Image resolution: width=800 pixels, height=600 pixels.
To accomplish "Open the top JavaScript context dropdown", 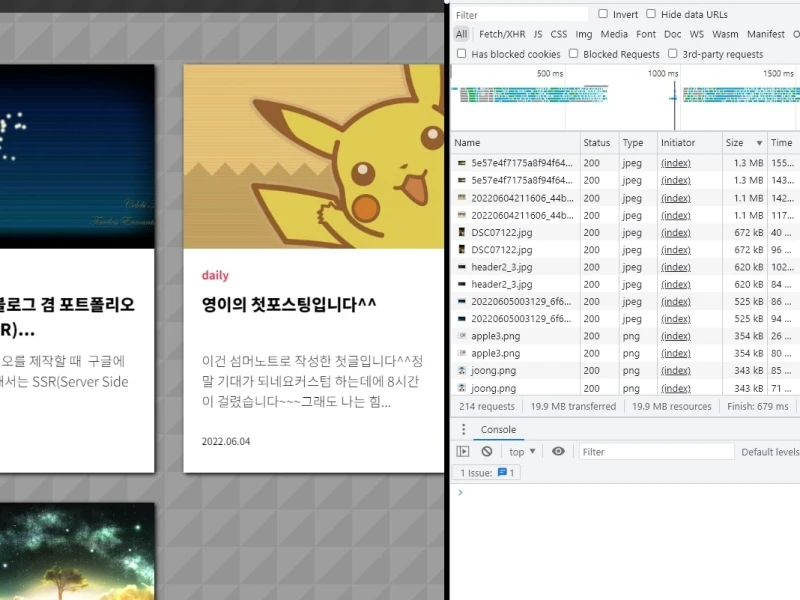I will pos(521,452).
